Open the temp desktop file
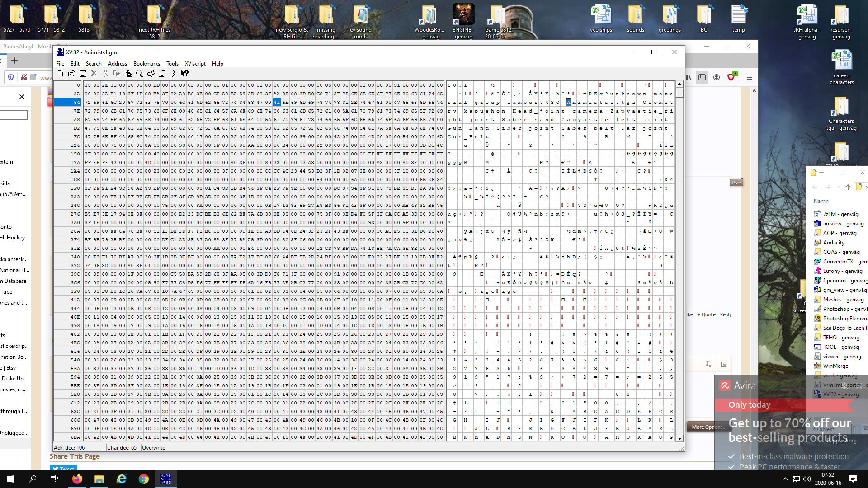The height and width of the screenshot is (488, 868). [x=738, y=19]
